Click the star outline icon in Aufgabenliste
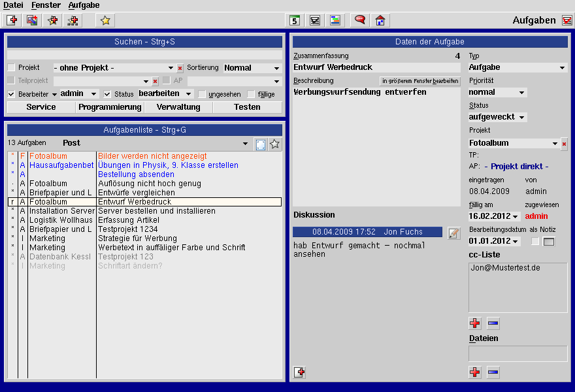Image resolution: width=575 pixels, height=392 pixels. pos(274,144)
